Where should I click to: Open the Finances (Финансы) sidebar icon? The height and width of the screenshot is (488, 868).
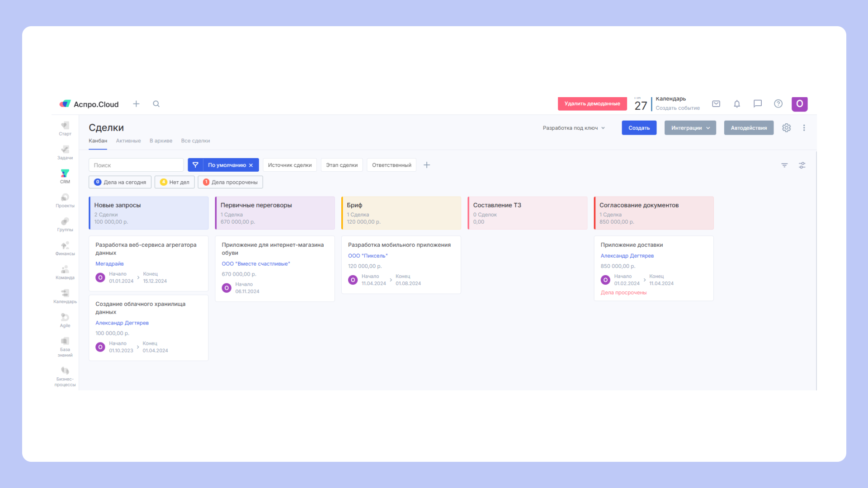[x=65, y=248]
